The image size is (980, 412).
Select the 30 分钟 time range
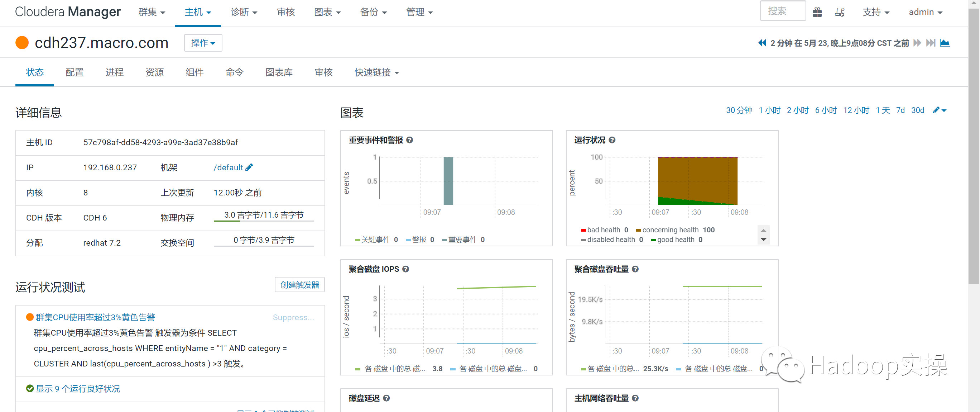pos(739,110)
